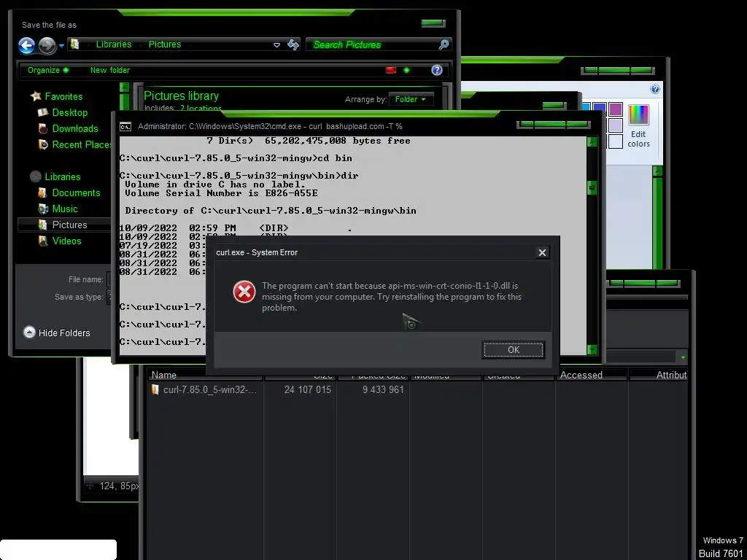The image size is (747, 560).
Task: Select Libraries in the address breadcrumb
Action: click(x=113, y=44)
